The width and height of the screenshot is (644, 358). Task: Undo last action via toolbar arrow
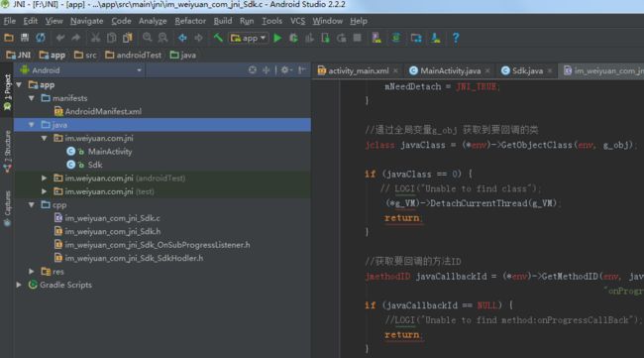click(x=60, y=38)
